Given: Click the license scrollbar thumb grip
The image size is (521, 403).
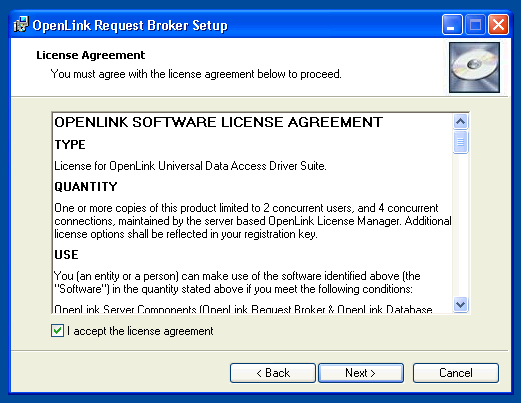Looking at the screenshot, I should (460, 142).
